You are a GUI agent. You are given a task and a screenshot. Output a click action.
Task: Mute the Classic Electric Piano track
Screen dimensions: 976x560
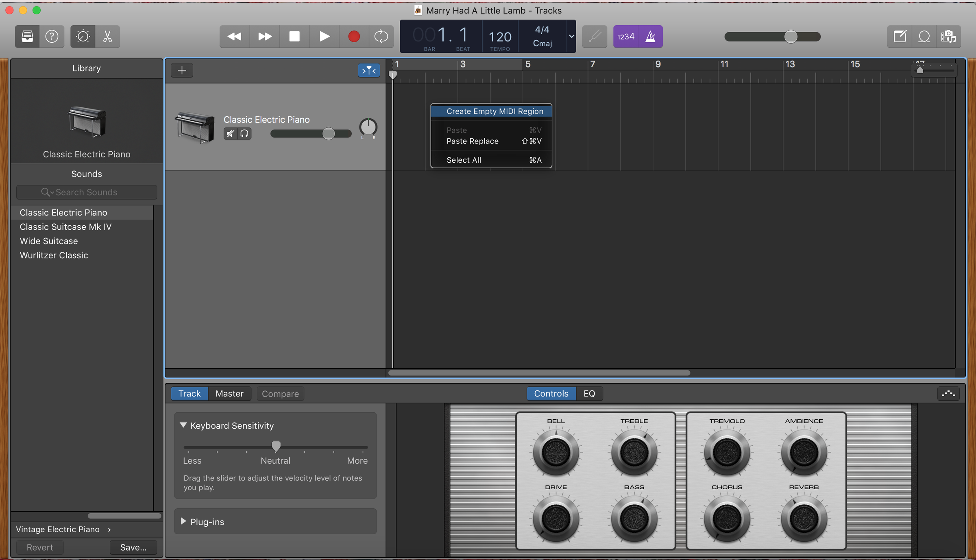230,133
